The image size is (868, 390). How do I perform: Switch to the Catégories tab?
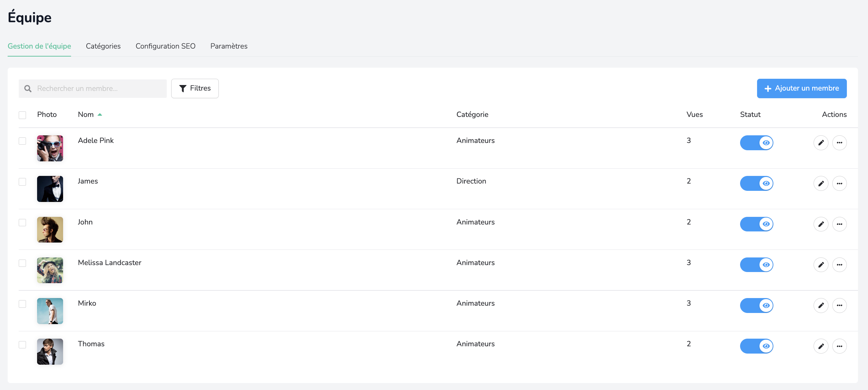click(x=103, y=46)
